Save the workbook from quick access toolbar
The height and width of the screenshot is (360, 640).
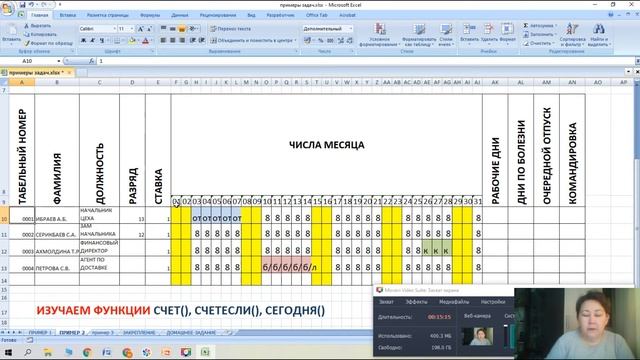pyautogui.click(x=22, y=5)
